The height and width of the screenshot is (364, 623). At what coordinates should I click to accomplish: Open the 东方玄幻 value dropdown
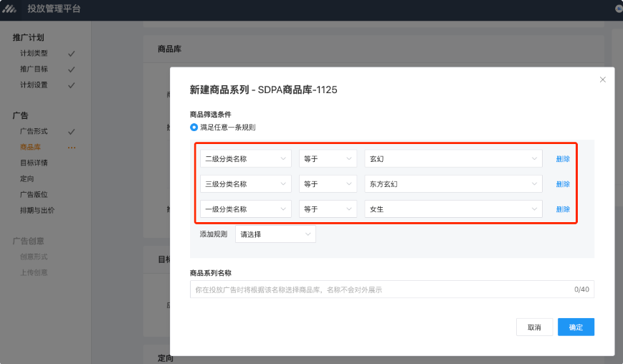453,183
